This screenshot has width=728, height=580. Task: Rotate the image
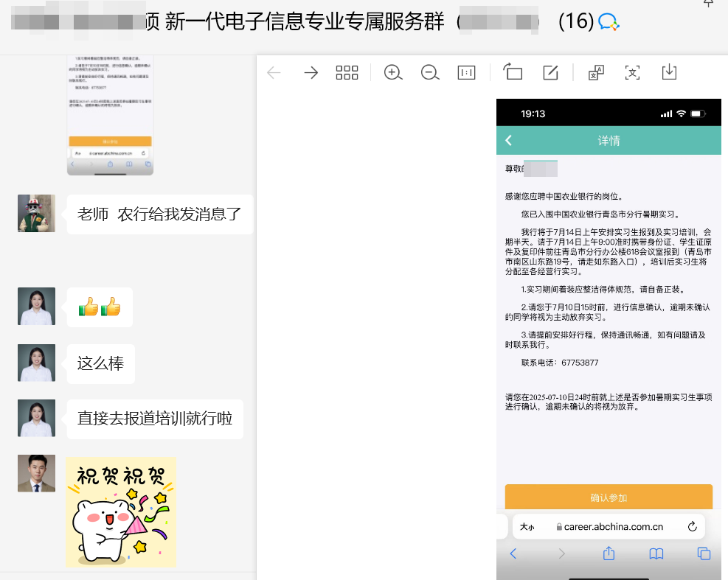(513, 72)
